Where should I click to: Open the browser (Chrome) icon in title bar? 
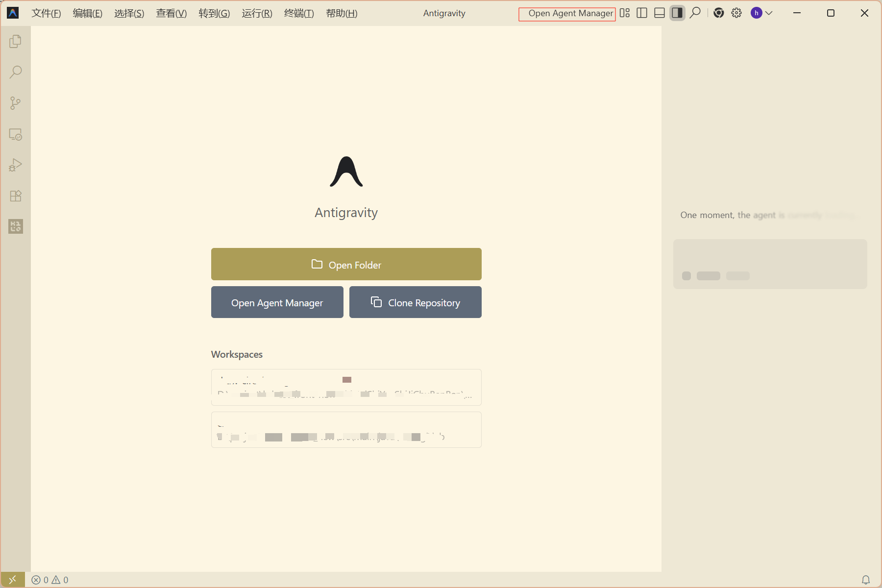(718, 13)
